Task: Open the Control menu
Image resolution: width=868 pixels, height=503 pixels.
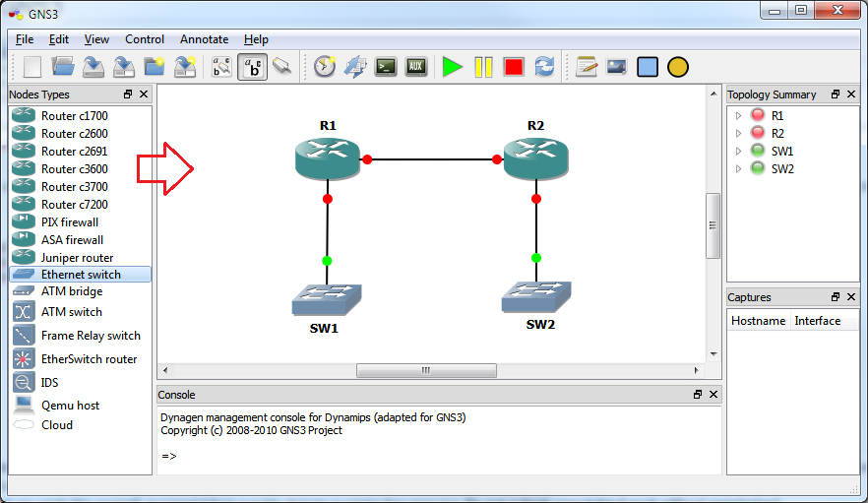Action: [145, 39]
